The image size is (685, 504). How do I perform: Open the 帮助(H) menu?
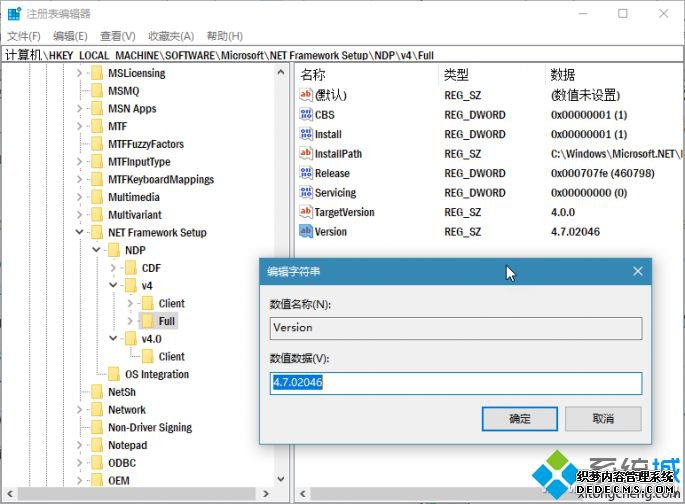(x=225, y=36)
